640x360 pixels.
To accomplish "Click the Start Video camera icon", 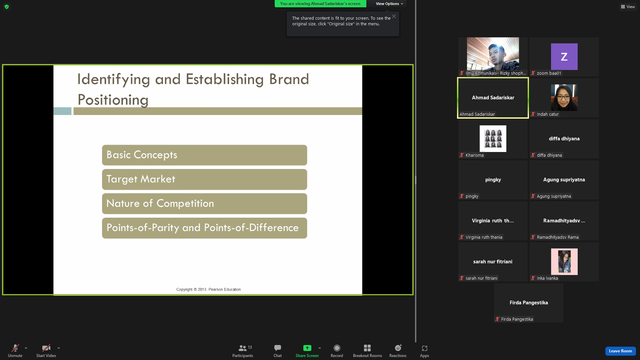I will coord(46,348).
